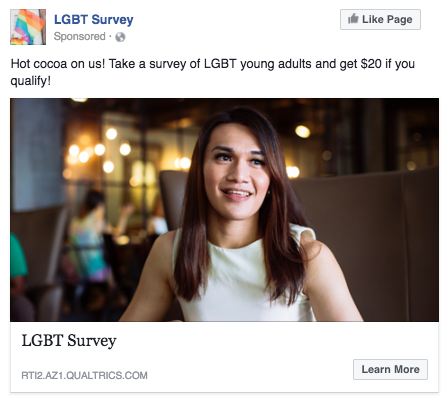
Task: Open the RTI2.AZ1.QUALTRICS.COM domain link
Action: tap(84, 375)
